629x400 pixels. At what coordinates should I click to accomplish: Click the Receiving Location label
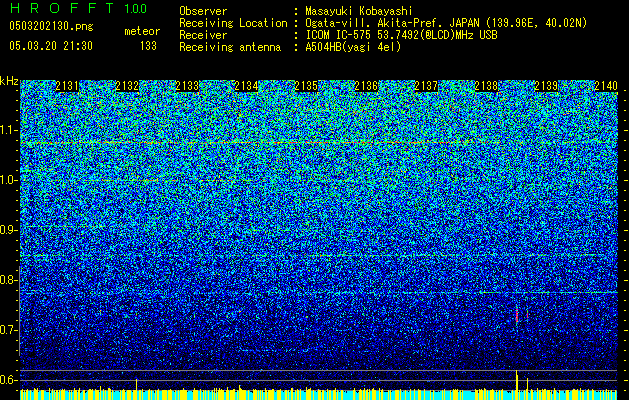click(233, 23)
